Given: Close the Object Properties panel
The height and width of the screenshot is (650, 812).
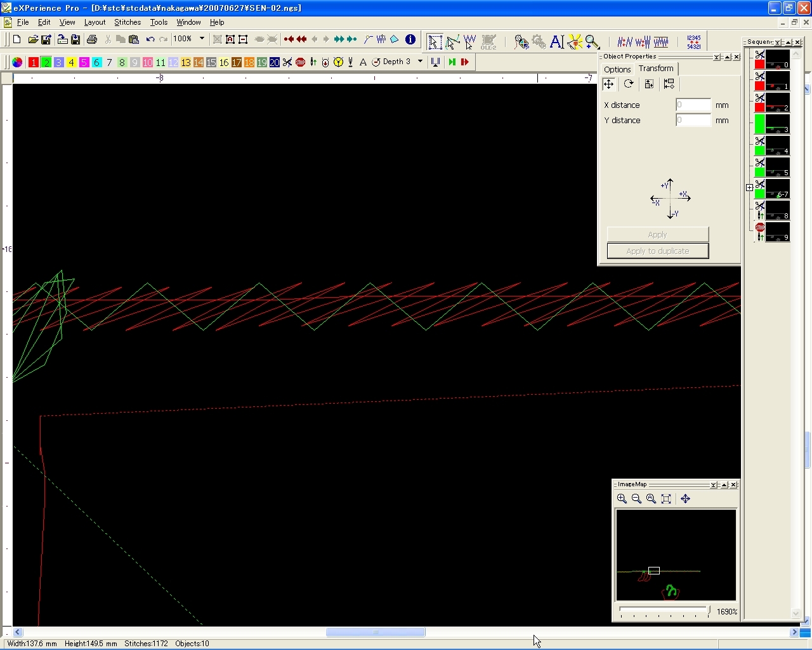Looking at the screenshot, I should click(x=737, y=57).
